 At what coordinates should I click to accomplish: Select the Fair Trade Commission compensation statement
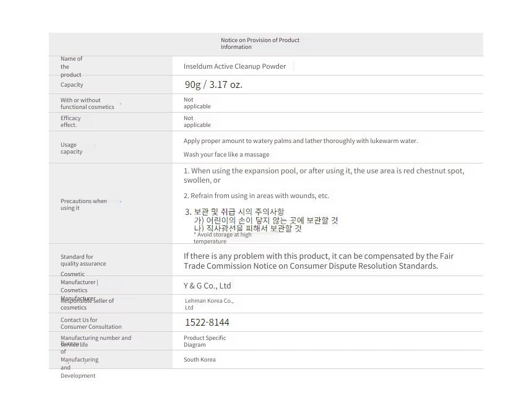click(x=319, y=261)
